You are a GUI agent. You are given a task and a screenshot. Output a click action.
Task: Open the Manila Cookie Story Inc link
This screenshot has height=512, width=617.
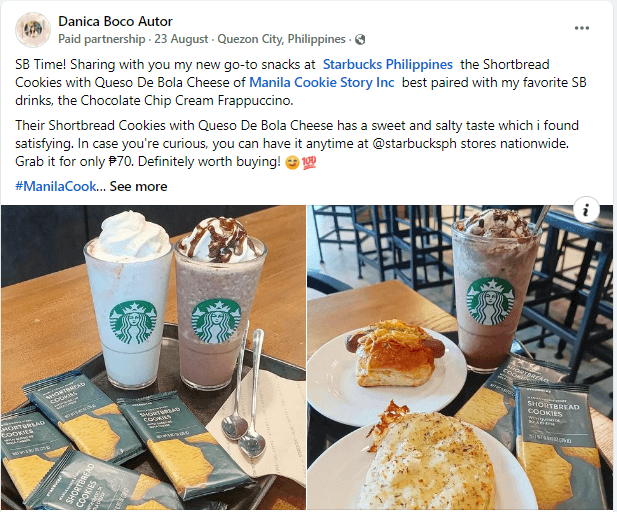pos(321,82)
